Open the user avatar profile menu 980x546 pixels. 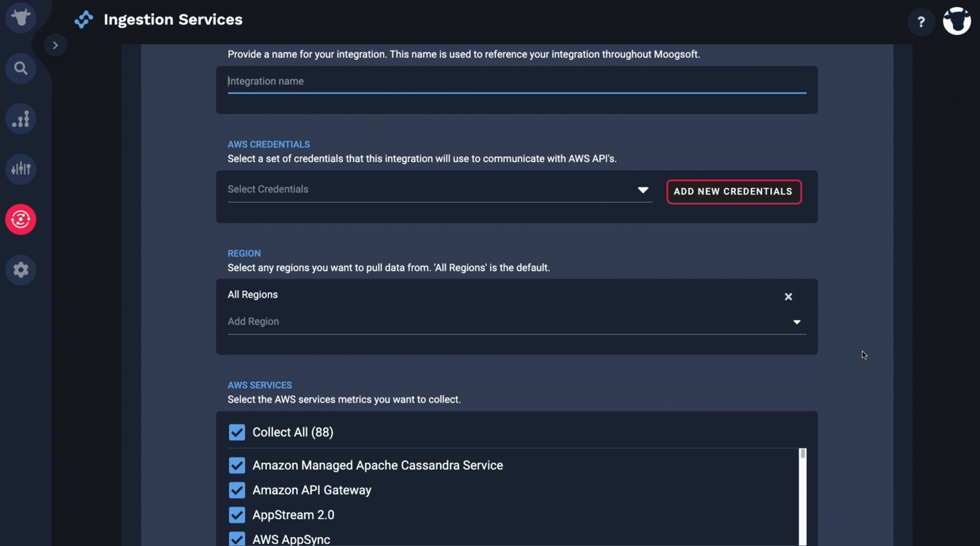[x=957, y=21]
